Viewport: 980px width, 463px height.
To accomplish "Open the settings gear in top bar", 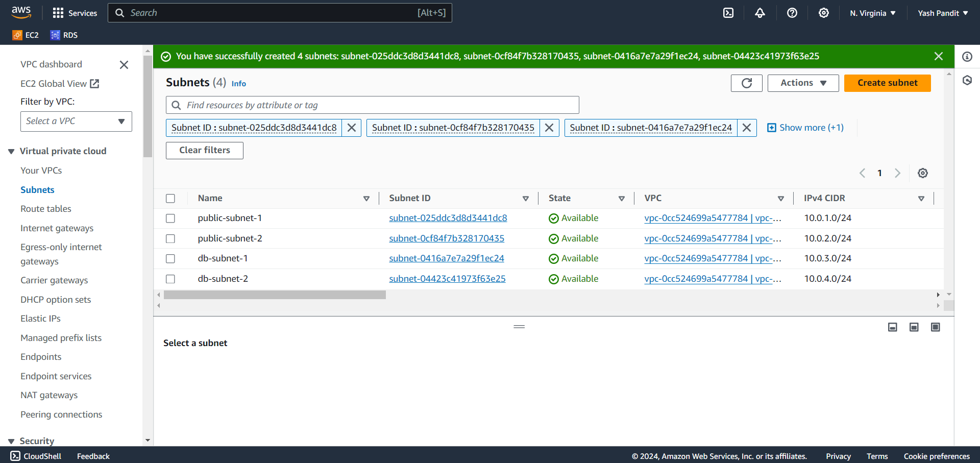I will 824,13.
